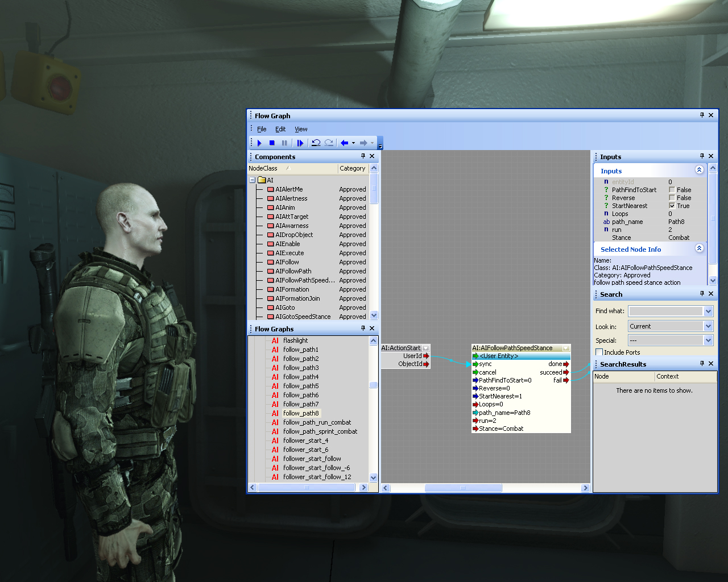728x582 pixels.
Task: Open the File menu
Action: point(262,130)
